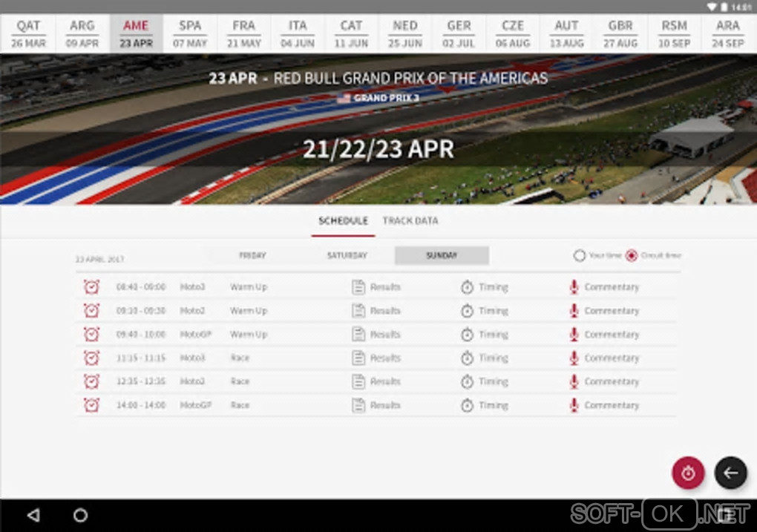Screen dimensions: 757x532
Task: Play Commentary for 09:40 MotoGP Warm Up
Action: tap(604, 334)
